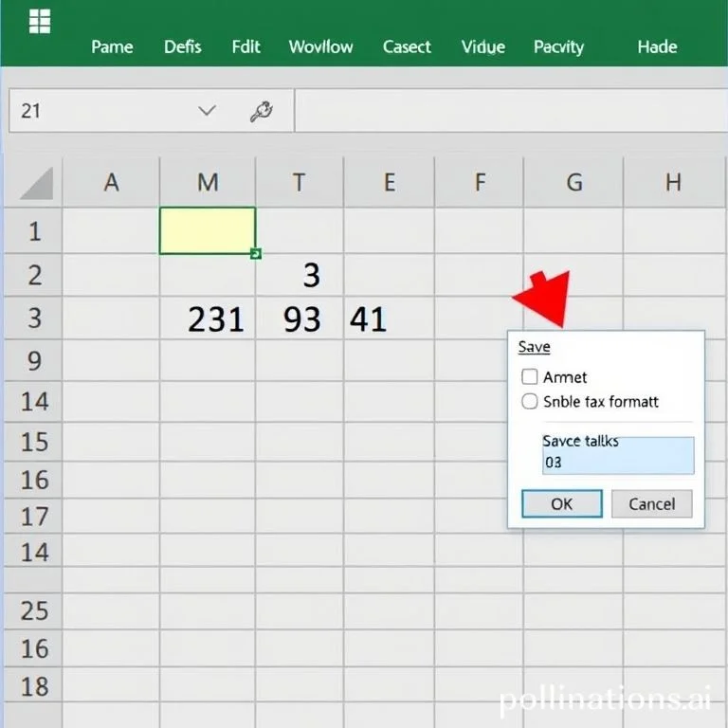Click the red arrow pointer above the Save dialog

[545, 299]
